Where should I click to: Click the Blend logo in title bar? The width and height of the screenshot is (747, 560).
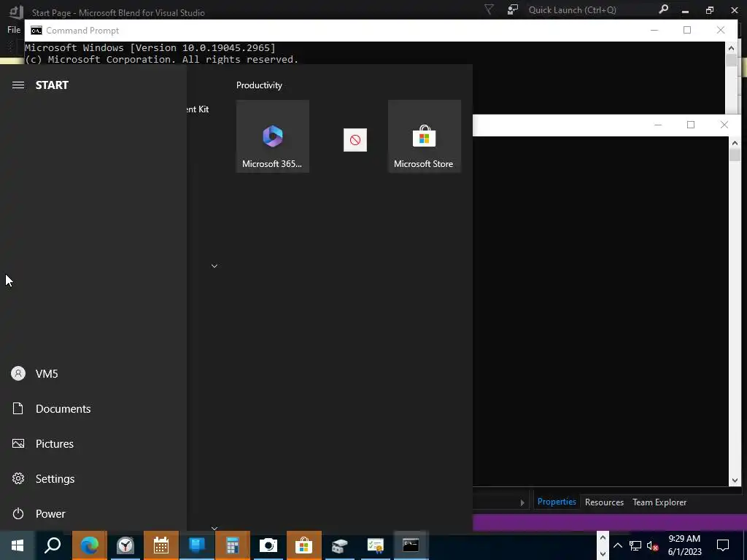pyautogui.click(x=16, y=12)
